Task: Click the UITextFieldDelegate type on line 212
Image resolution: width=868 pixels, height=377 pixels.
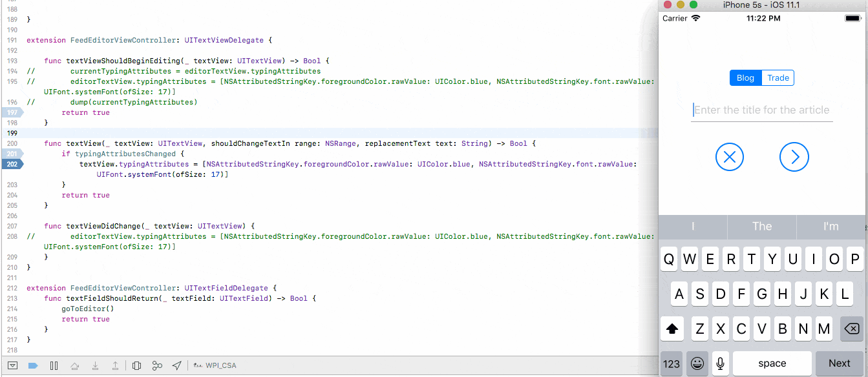Action: point(226,288)
